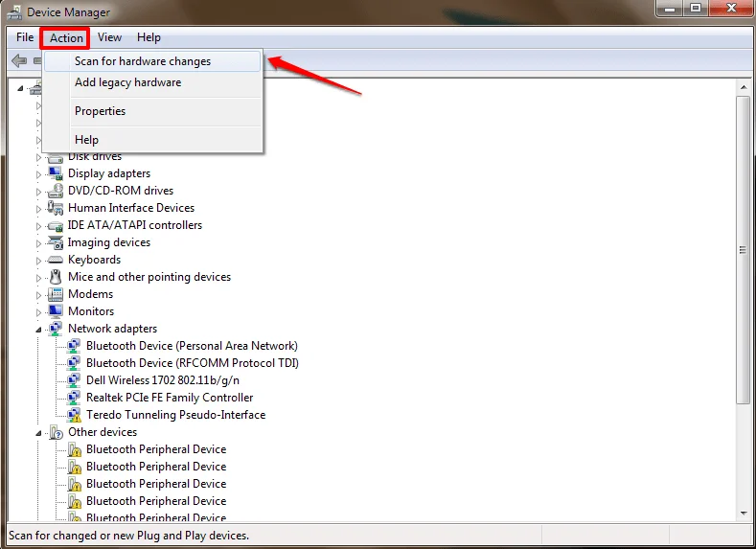The image size is (756, 549).
Task: Click the Device Manager title bar icon
Action: [x=14, y=12]
